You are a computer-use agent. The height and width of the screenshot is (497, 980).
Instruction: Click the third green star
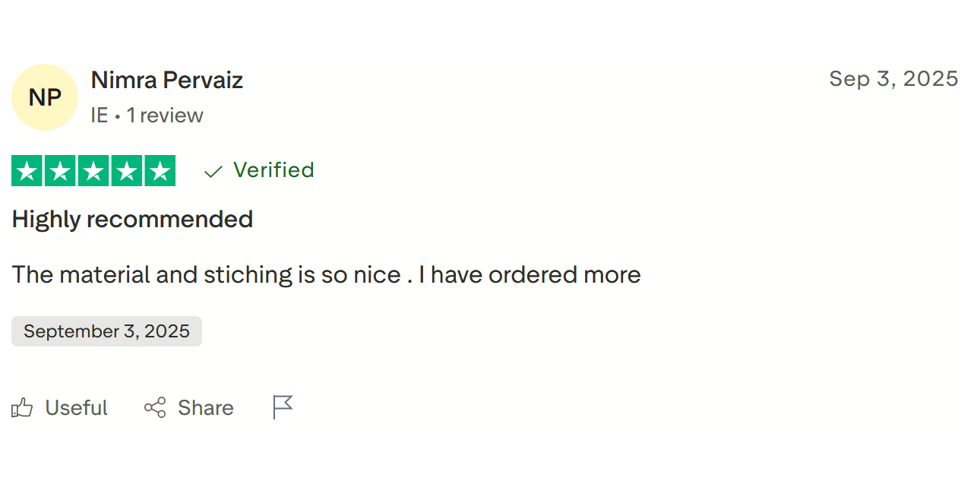coord(93,171)
